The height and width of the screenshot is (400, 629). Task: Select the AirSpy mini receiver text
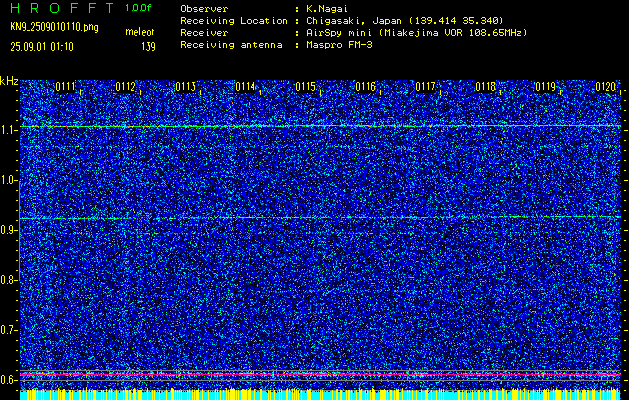tap(417, 33)
